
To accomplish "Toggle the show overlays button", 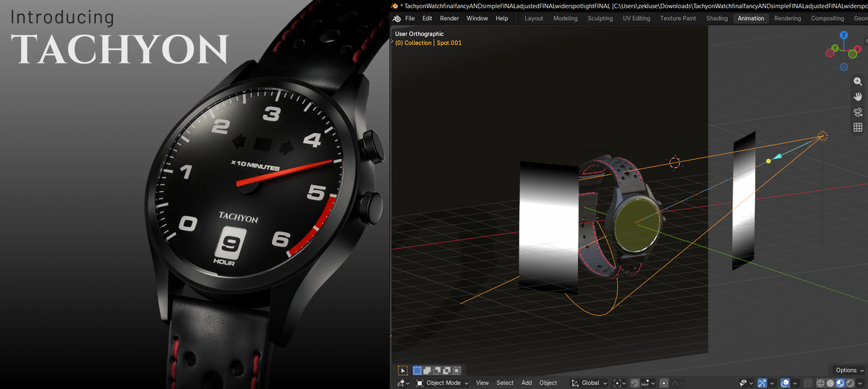I will (786, 382).
